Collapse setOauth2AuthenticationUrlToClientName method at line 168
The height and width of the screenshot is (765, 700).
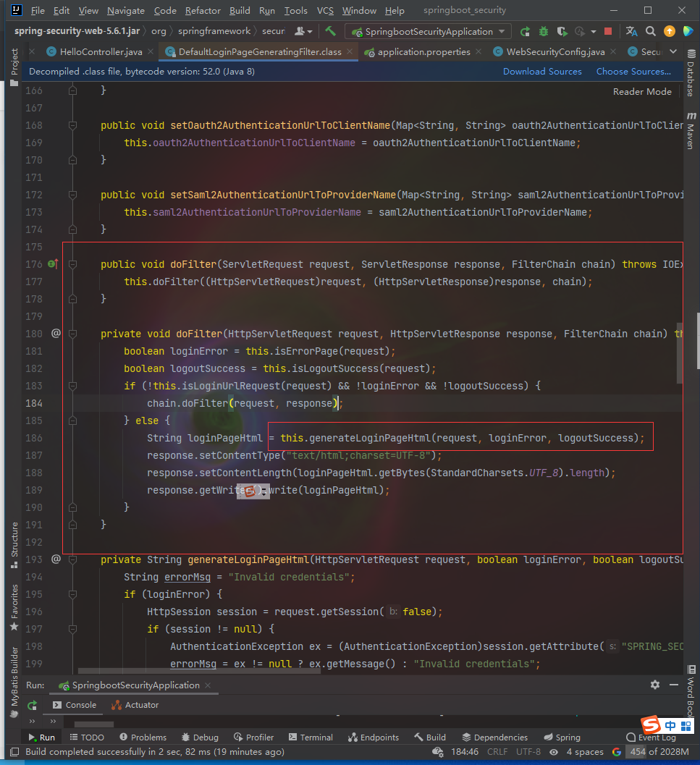[72, 125]
